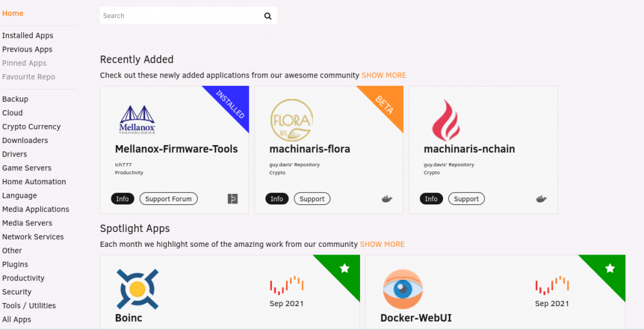The image size is (644, 330).
Task: Click the search magnifier icon
Action: 268,16
